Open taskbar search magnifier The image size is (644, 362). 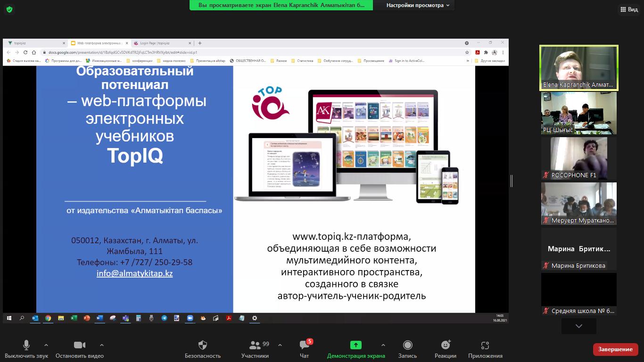22,318
